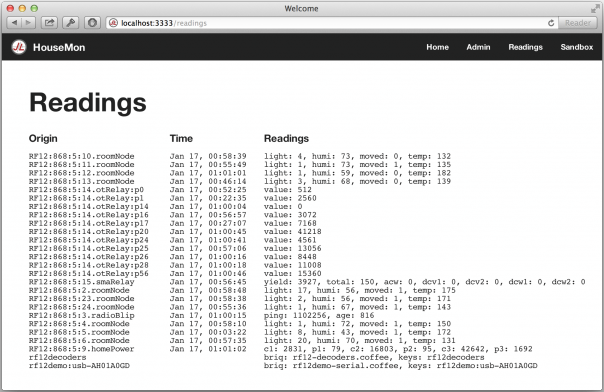
Task: Click the rf12-decoders.coffee briq reading
Action: coord(374,357)
